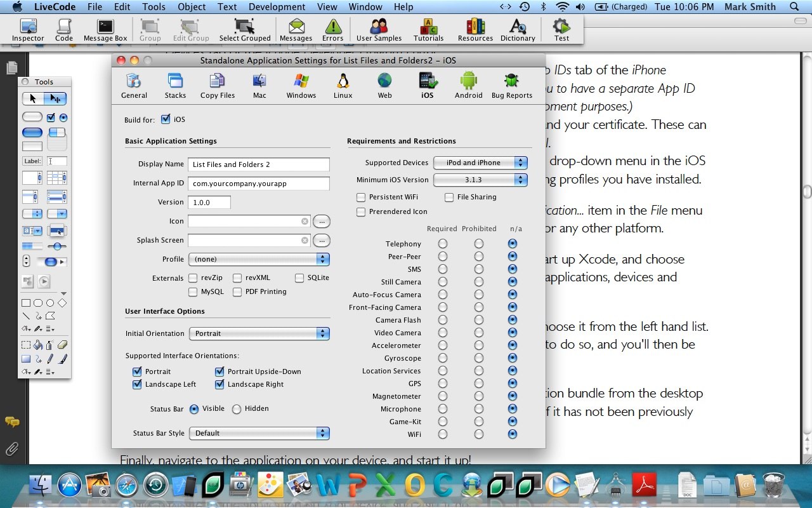Open the Initial Orientation dropdown
Viewport: 812px width, 508px height.
(x=259, y=333)
